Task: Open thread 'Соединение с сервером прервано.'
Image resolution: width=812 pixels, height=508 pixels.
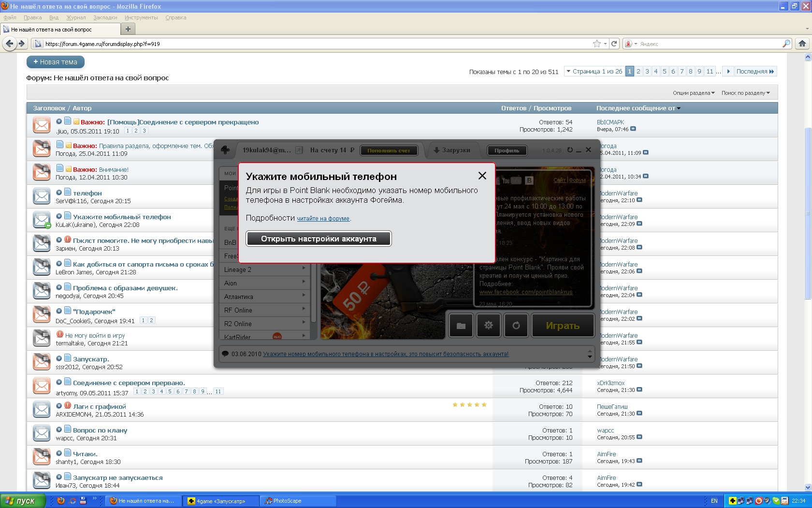Action: 129,383
